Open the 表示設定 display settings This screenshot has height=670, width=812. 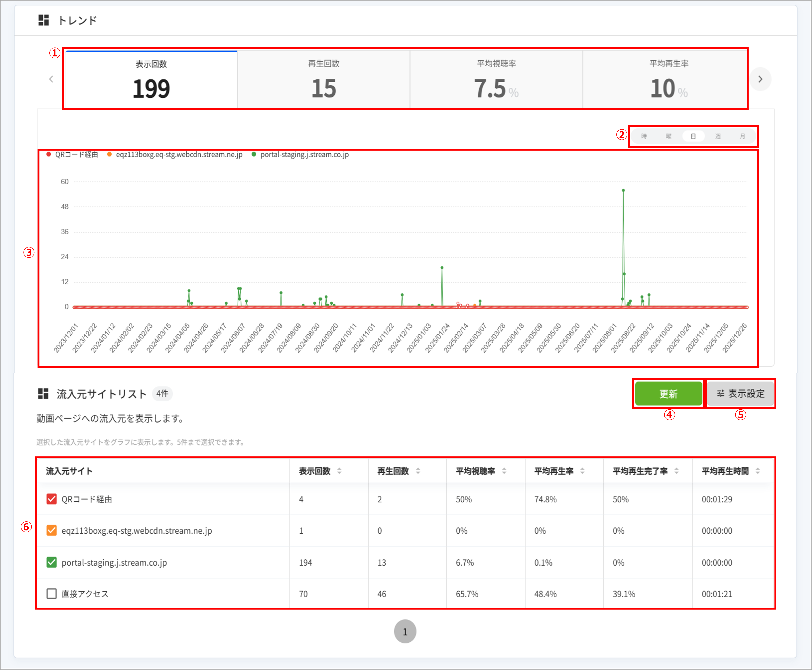741,394
